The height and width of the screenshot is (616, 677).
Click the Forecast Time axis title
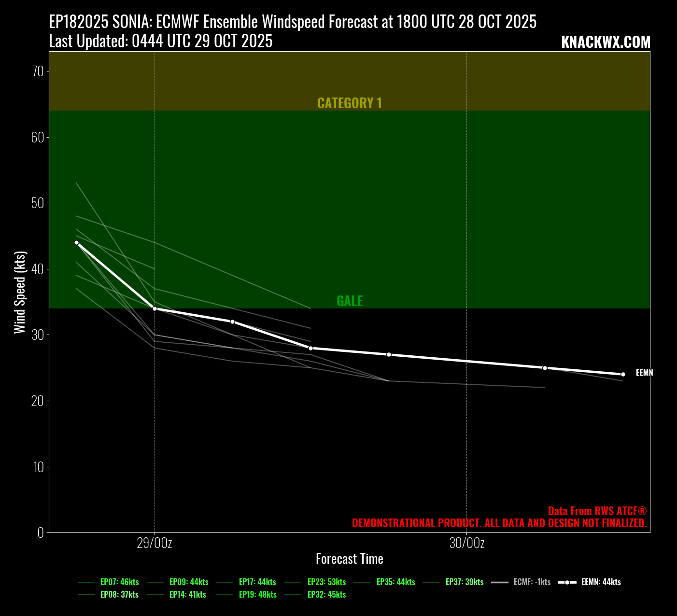point(349,559)
